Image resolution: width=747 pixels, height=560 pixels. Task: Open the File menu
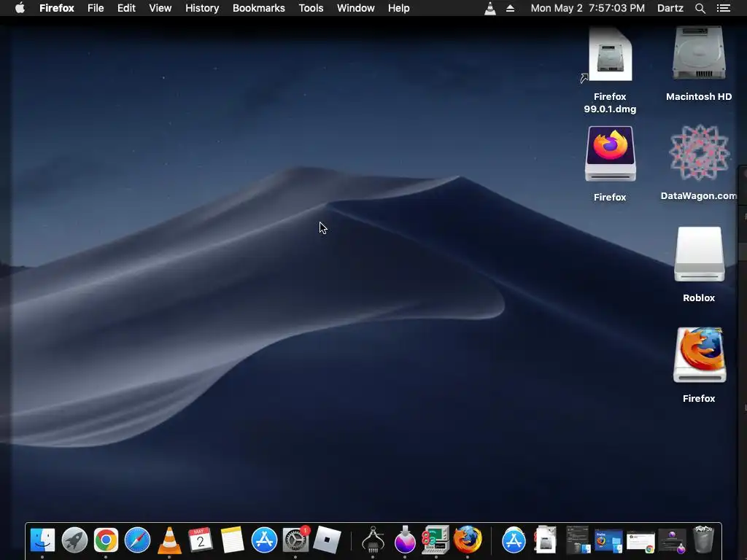(x=96, y=8)
